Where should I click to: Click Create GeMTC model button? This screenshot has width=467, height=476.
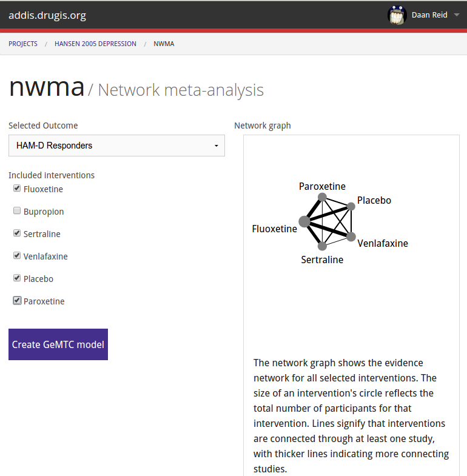pyautogui.click(x=58, y=344)
